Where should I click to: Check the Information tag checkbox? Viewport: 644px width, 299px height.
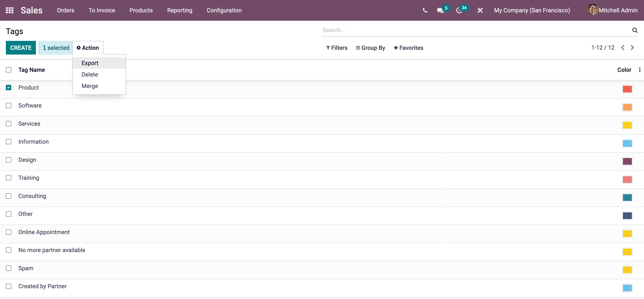(x=9, y=142)
